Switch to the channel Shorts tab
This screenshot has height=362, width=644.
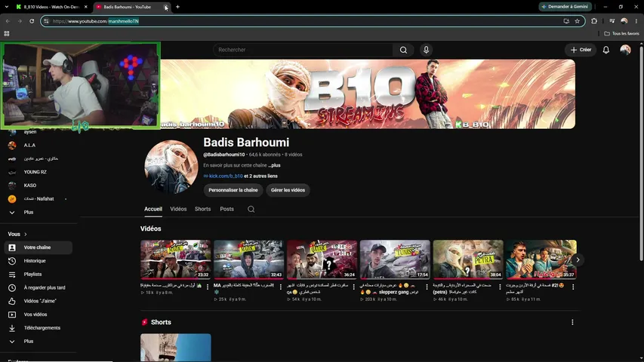coord(202,209)
